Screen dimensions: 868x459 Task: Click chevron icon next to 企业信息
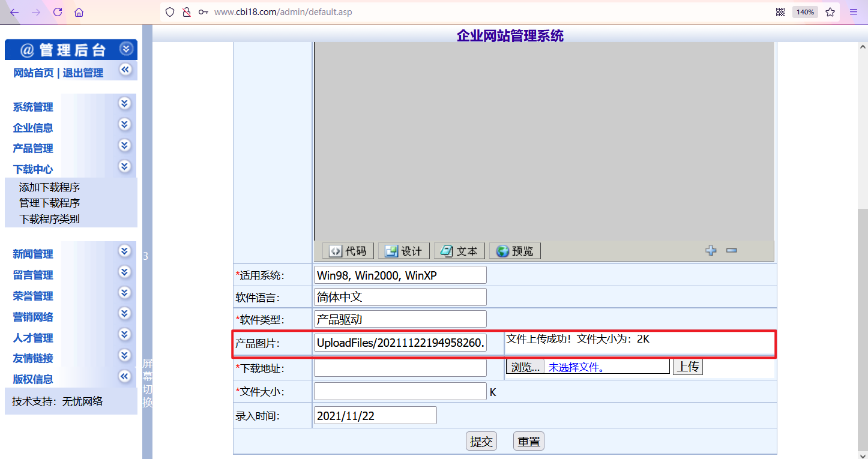coord(124,124)
